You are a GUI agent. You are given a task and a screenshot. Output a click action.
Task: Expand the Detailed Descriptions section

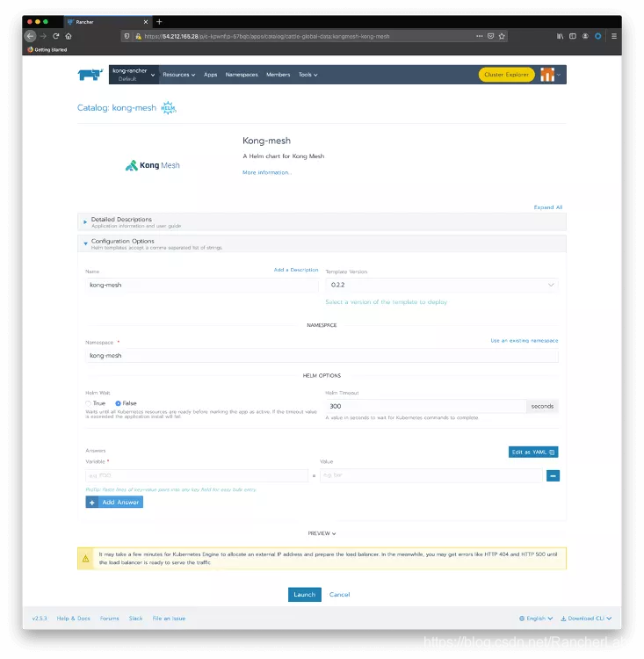[322, 222]
